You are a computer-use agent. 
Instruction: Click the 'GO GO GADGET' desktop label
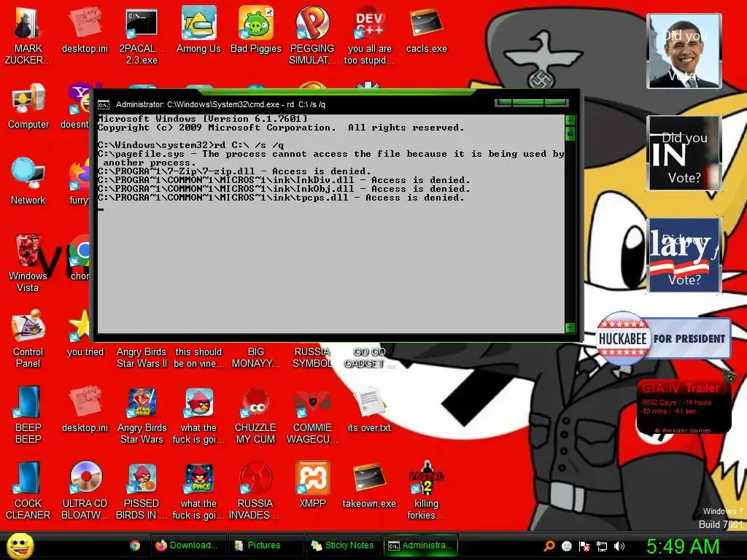tap(369, 357)
